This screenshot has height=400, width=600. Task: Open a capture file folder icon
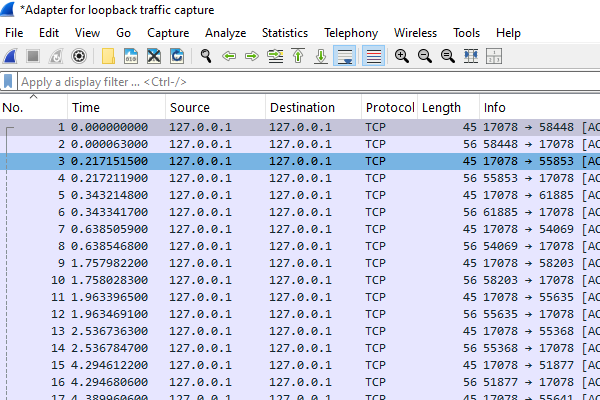108,56
